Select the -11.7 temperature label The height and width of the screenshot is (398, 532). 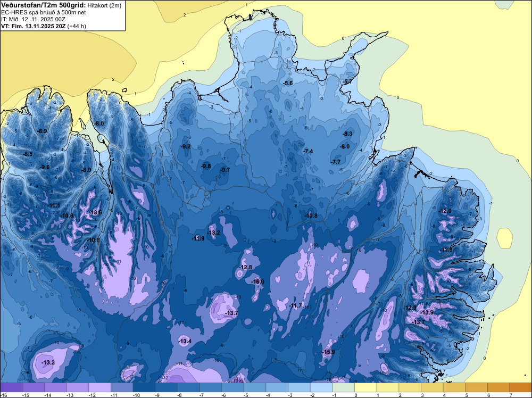[x=295, y=306]
